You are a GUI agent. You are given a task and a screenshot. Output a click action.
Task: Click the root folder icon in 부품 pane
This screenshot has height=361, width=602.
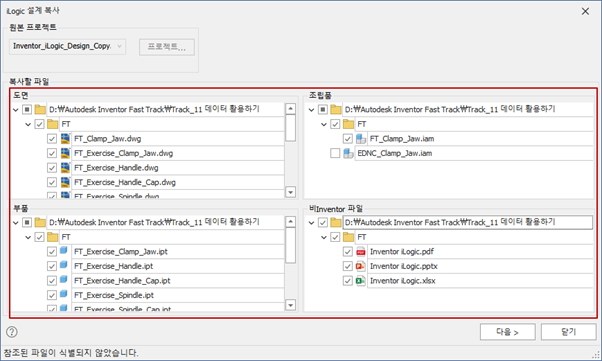[x=40, y=222]
